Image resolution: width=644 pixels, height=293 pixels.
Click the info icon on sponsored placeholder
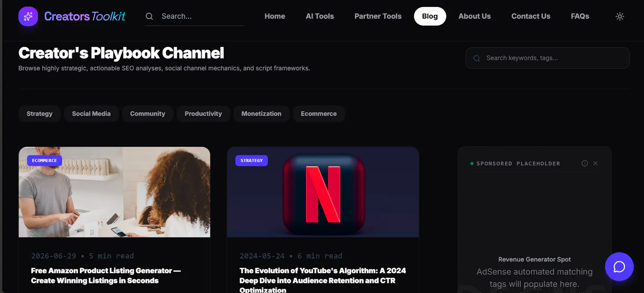tap(585, 163)
